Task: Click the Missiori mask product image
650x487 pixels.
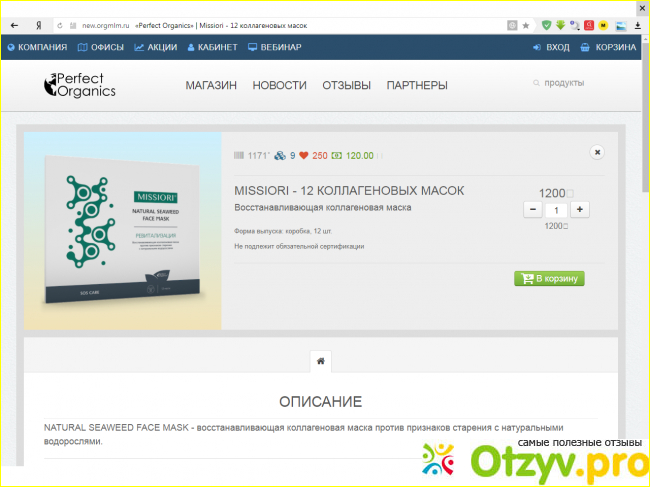Action: [123, 231]
